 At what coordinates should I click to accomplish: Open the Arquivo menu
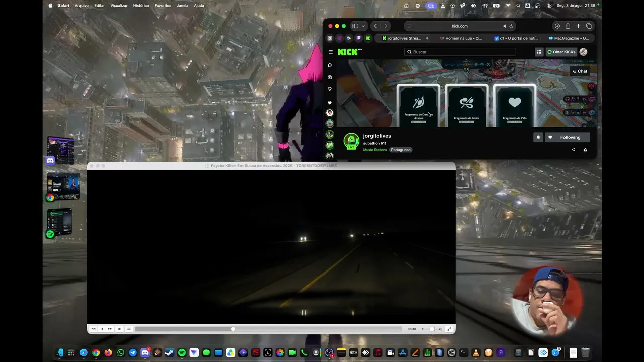(x=82, y=6)
